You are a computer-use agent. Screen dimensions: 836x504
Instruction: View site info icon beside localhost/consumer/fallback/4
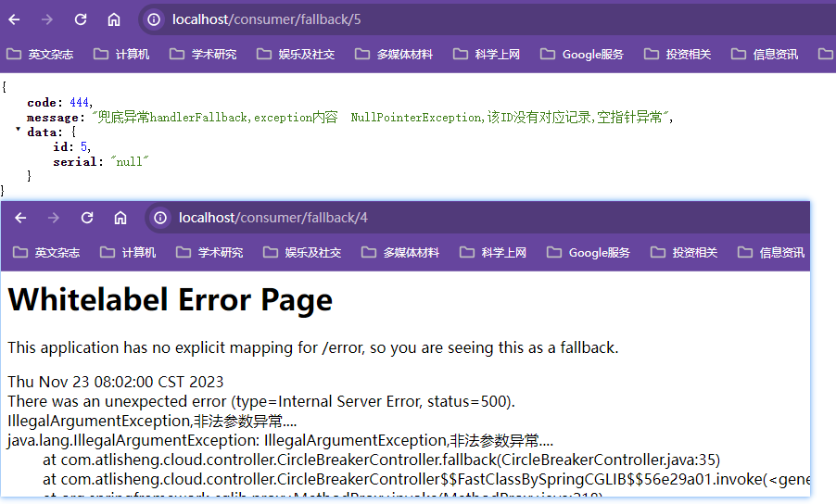click(160, 218)
